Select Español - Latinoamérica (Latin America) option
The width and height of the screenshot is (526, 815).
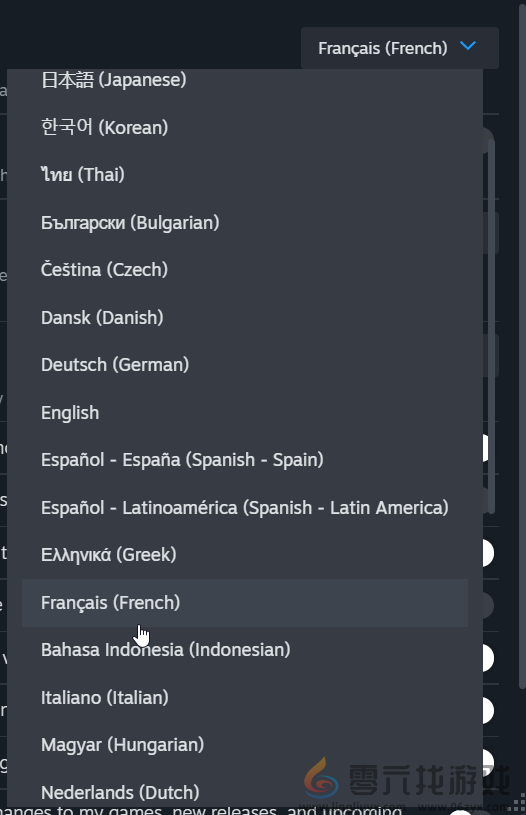[x=245, y=508]
